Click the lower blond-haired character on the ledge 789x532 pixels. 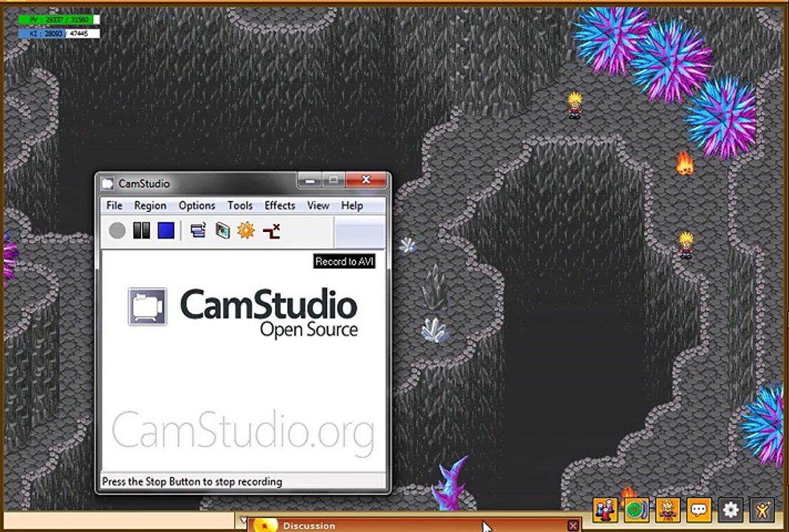[686, 245]
